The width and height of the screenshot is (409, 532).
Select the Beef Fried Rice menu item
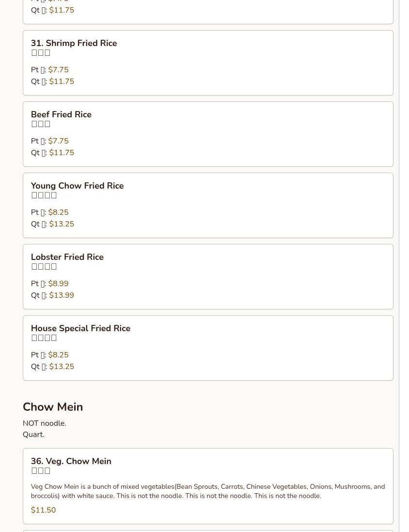tap(61, 114)
